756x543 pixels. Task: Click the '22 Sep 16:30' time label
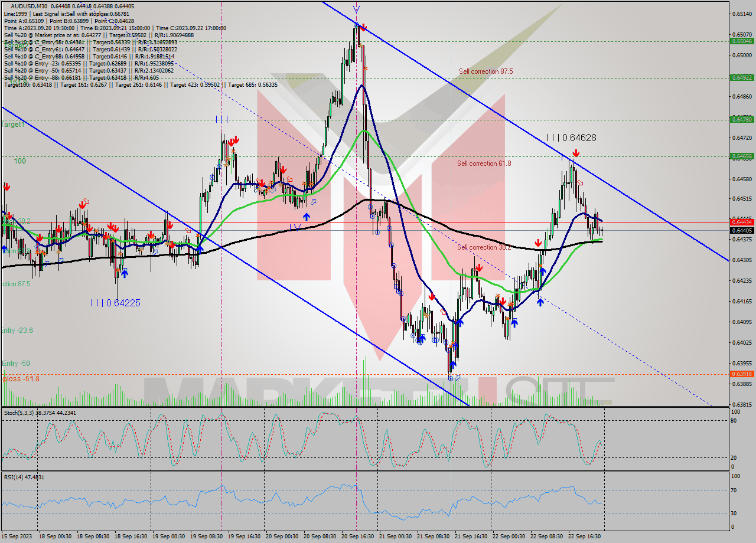click(x=585, y=537)
